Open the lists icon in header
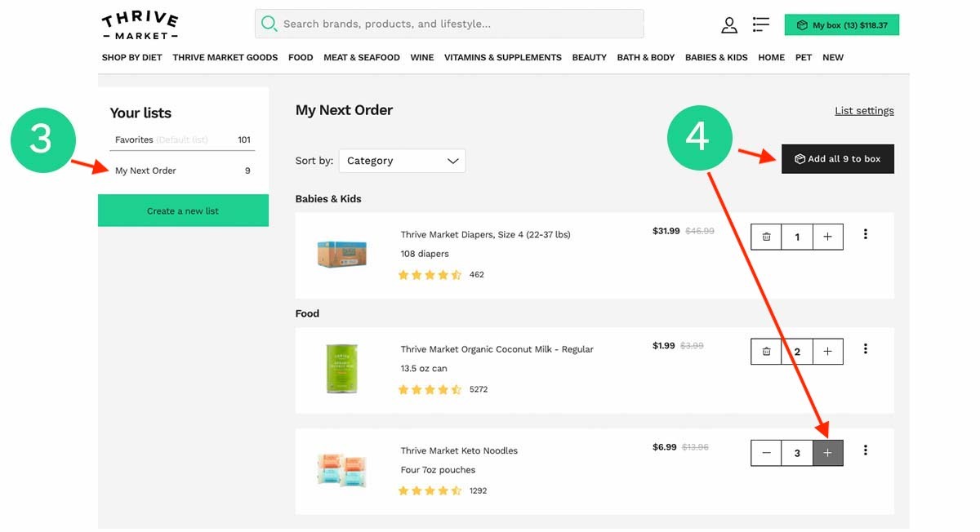Screen dimensions: 980x532 click(x=760, y=24)
